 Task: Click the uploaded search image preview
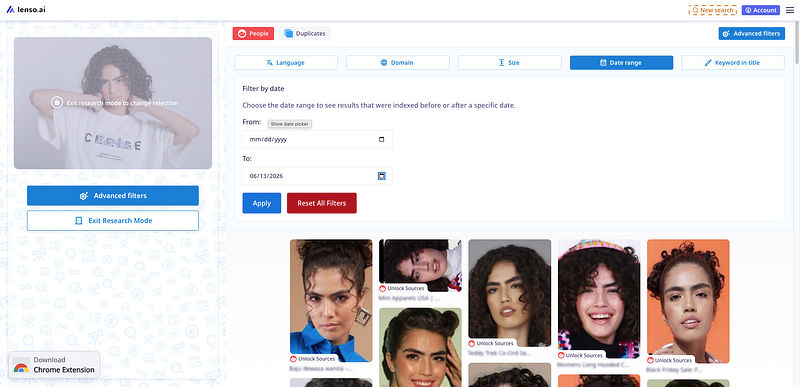(113, 103)
